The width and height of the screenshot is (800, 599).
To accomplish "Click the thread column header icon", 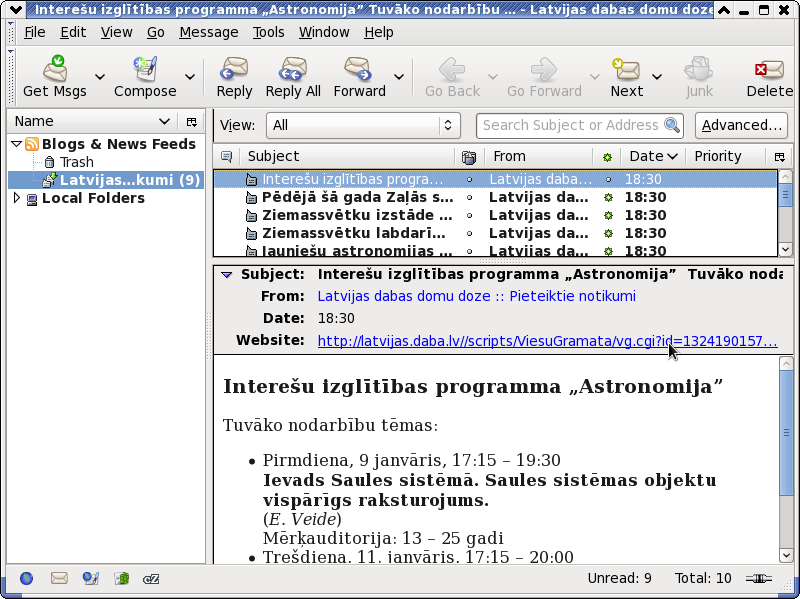I will coord(226,156).
